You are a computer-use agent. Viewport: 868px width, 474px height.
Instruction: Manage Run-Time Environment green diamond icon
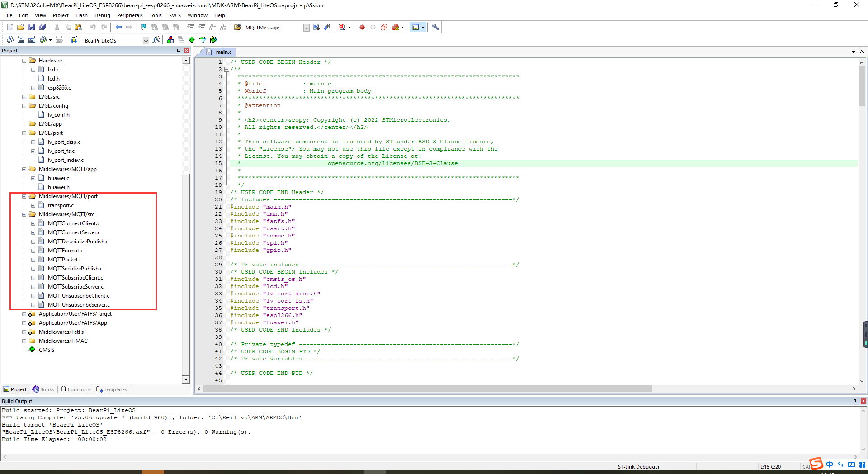[x=192, y=40]
